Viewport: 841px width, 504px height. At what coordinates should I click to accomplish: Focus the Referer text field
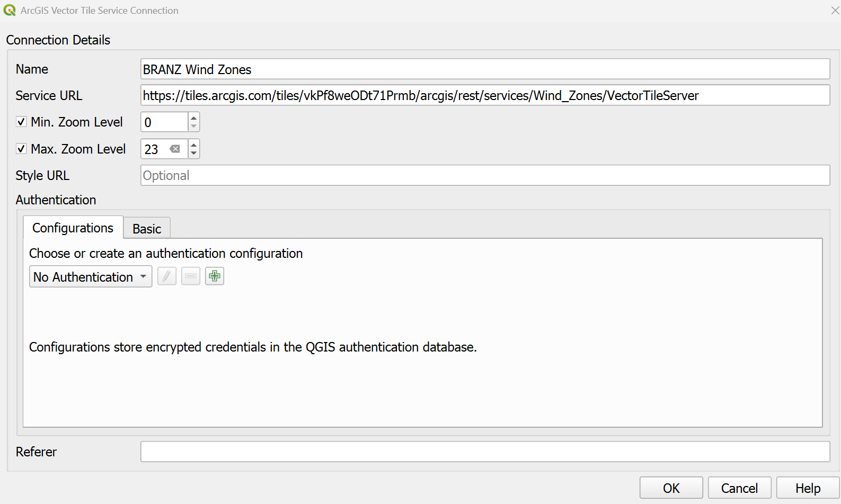pyautogui.click(x=485, y=452)
